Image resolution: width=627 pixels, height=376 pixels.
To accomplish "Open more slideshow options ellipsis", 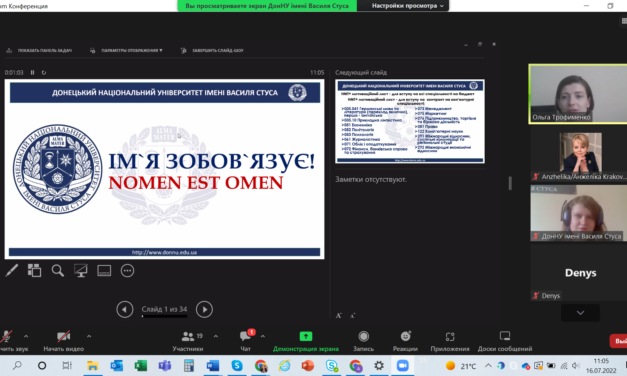I will tap(127, 271).
